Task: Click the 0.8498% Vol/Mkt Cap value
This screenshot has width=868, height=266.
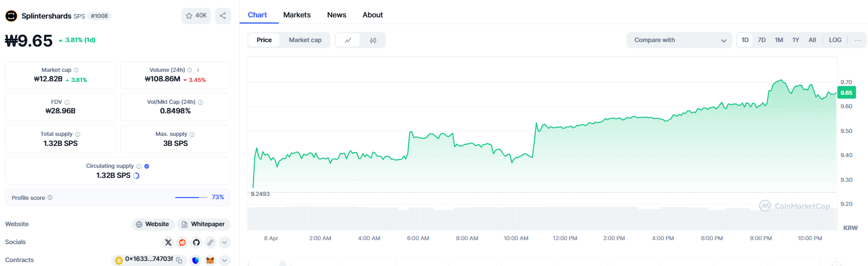Action: tap(175, 111)
